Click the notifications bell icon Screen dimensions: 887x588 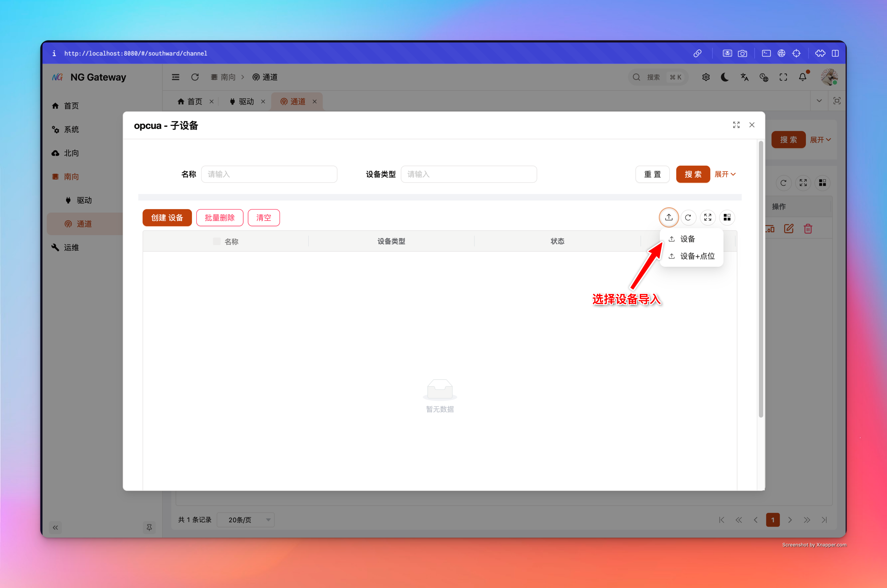tap(802, 77)
